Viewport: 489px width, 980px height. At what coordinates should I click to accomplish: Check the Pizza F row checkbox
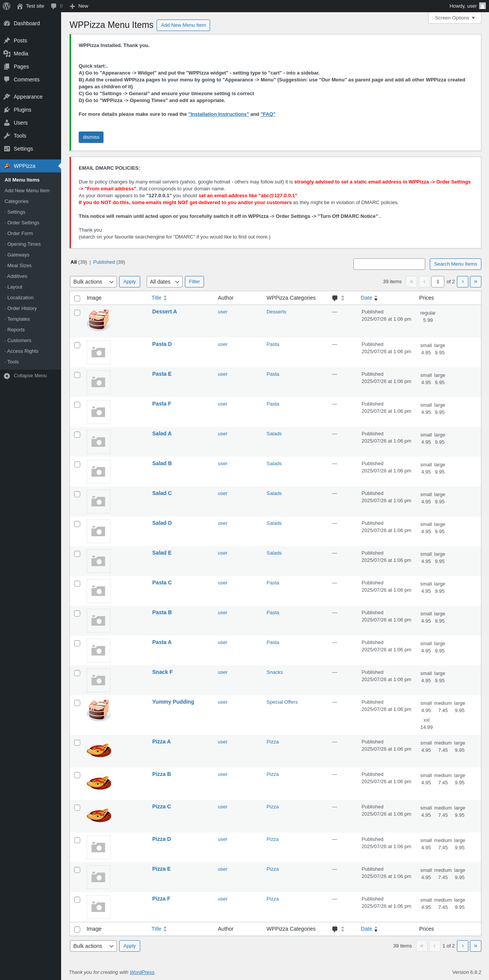[x=77, y=900]
